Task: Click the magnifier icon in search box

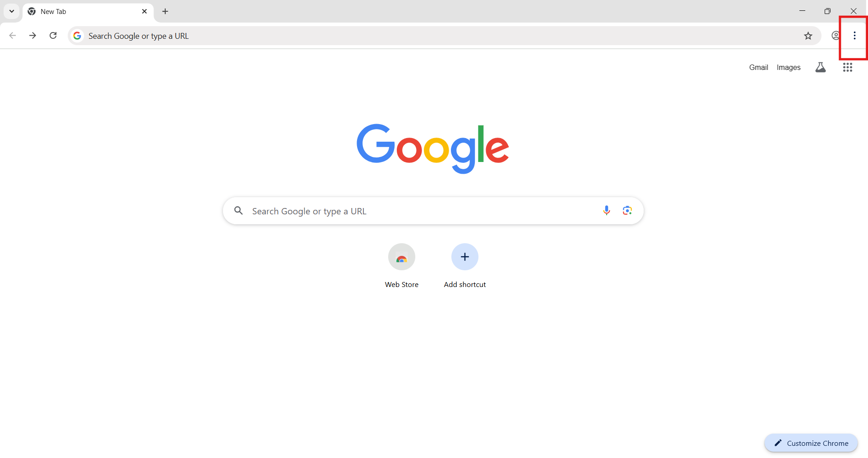Action: tap(238, 211)
